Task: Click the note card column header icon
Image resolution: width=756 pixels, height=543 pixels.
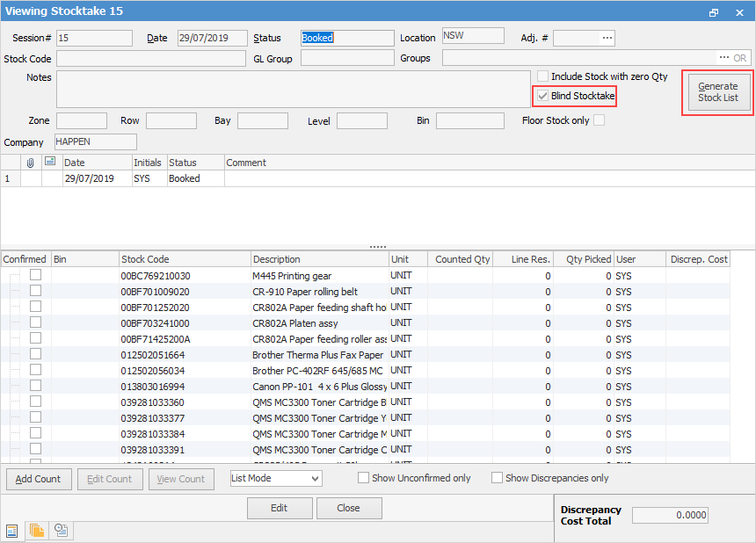Action: point(50,163)
